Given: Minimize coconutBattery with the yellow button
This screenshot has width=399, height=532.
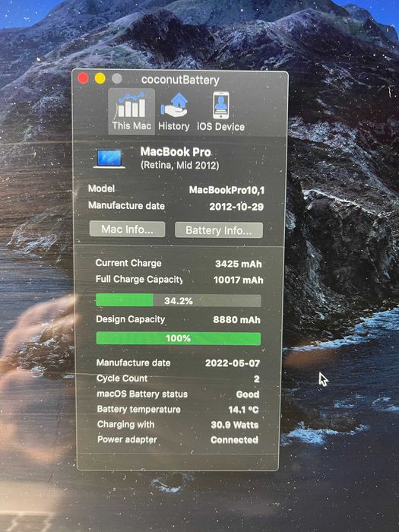Looking at the screenshot, I should (x=100, y=78).
